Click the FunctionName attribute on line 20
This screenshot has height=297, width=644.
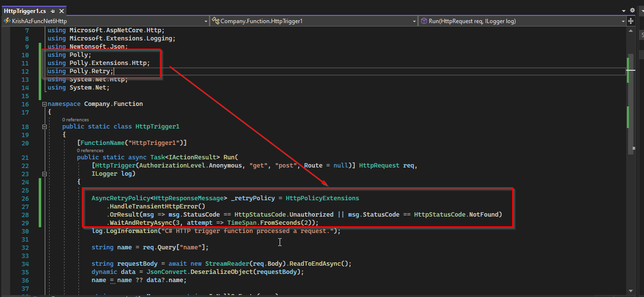103,143
